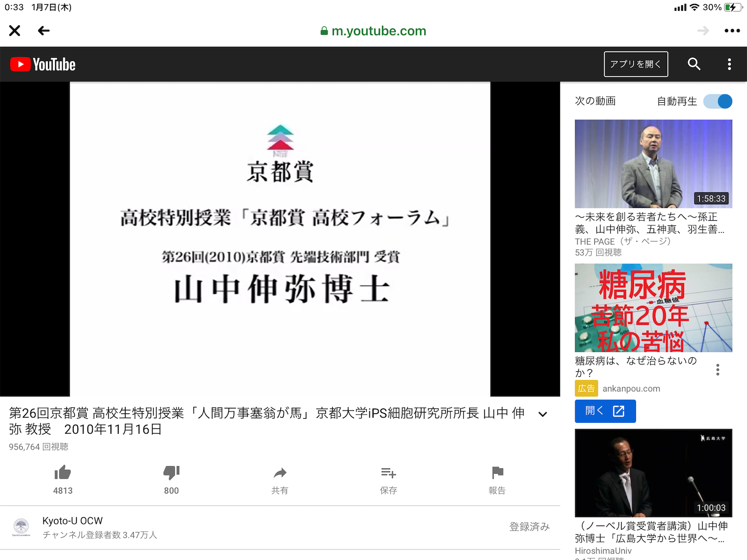Open the YouTube home logo

pyautogui.click(x=43, y=64)
